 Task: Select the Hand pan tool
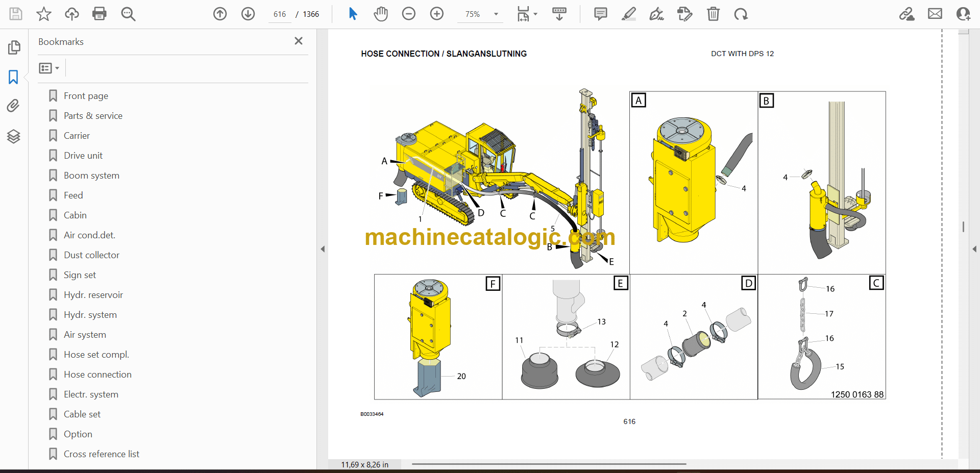point(380,14)
